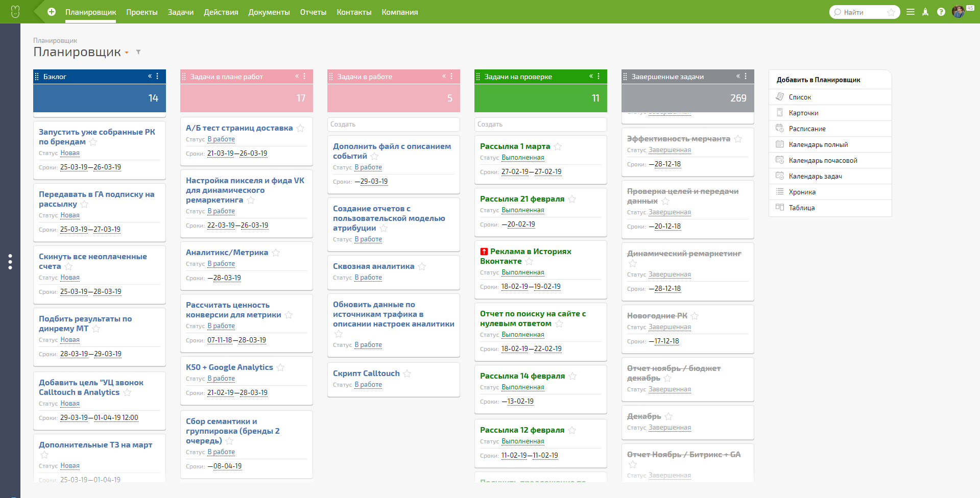Open the three-dot menu of Задачи на проверке column
980x498 pixels.
(x=599, y=76)
